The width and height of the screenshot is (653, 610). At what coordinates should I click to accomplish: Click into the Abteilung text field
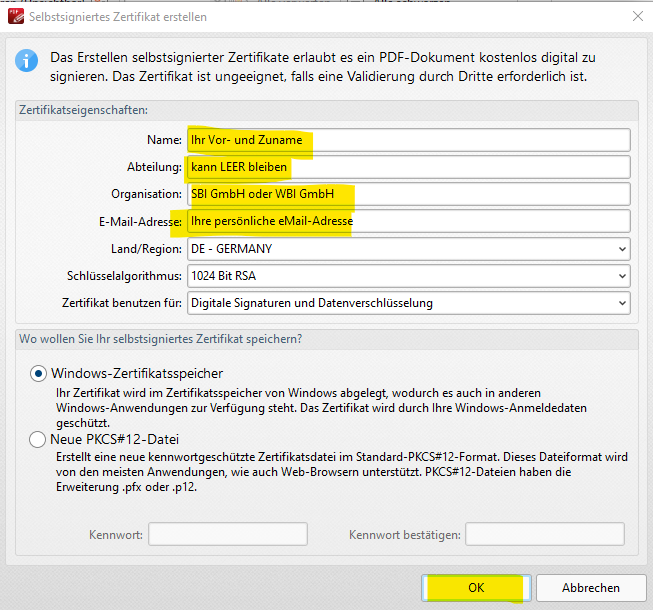click(408, 167)
